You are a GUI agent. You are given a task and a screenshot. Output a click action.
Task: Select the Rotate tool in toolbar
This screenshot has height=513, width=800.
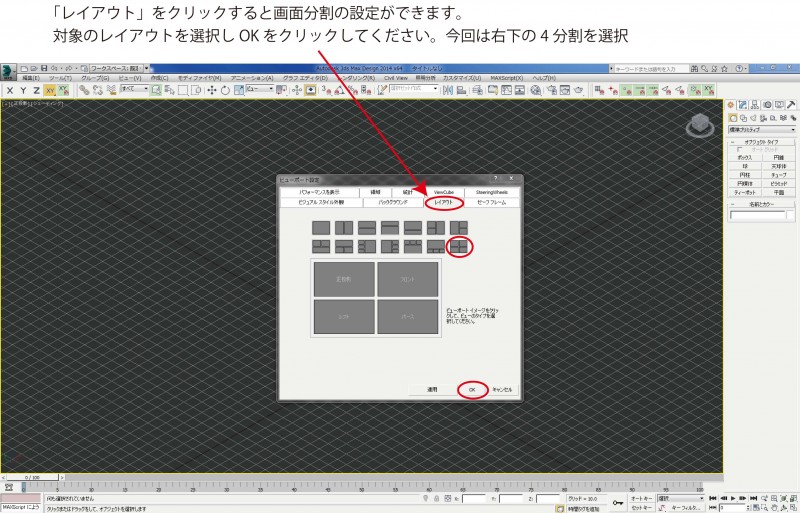tap(225, 90)
